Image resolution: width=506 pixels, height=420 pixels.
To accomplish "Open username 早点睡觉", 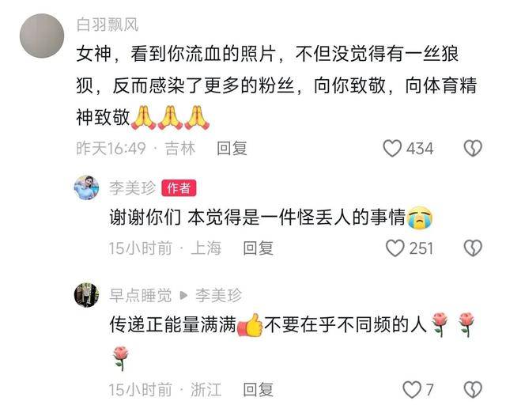I will 140,295.
